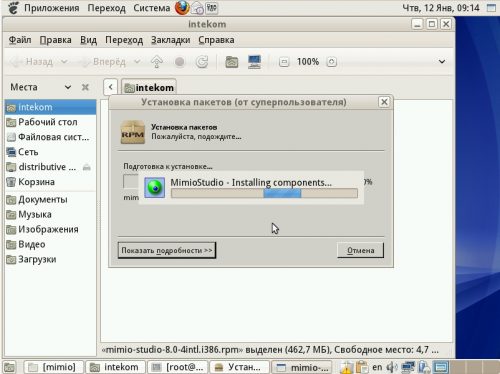
Task: Expand the Места sidebar dropdown
Action: (68, 87)
